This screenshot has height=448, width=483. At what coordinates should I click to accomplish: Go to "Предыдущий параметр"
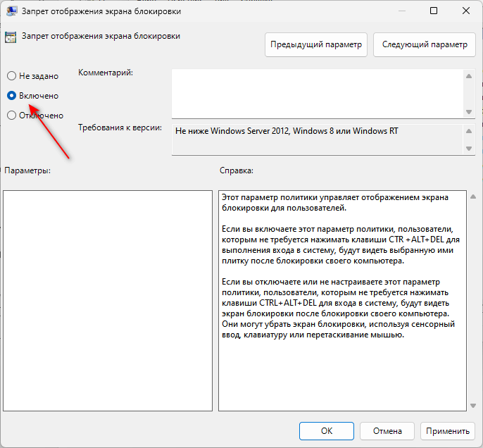[x=316, y=44]
